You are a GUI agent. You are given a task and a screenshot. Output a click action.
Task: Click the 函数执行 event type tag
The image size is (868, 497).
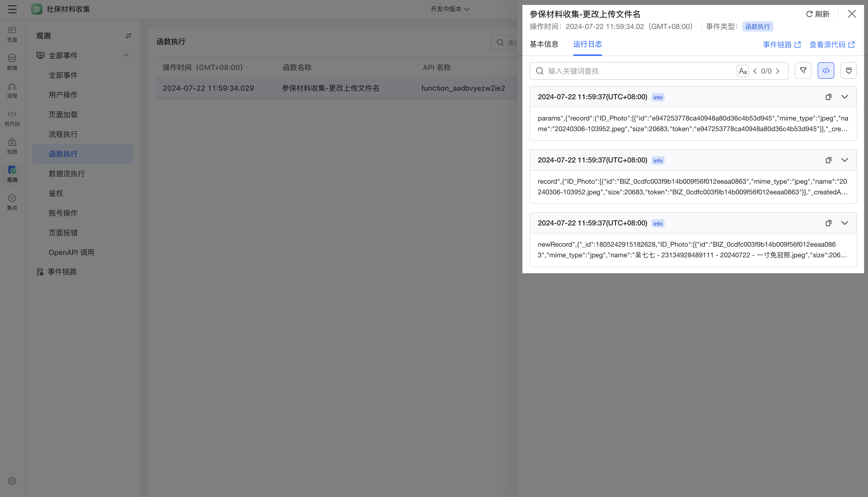(x=758, y=27)
